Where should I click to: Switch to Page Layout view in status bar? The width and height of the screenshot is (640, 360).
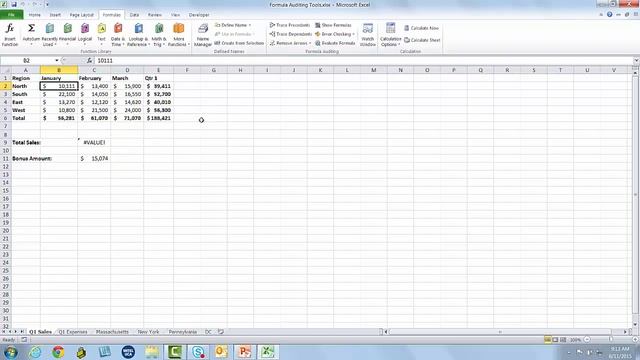(556, 340)
